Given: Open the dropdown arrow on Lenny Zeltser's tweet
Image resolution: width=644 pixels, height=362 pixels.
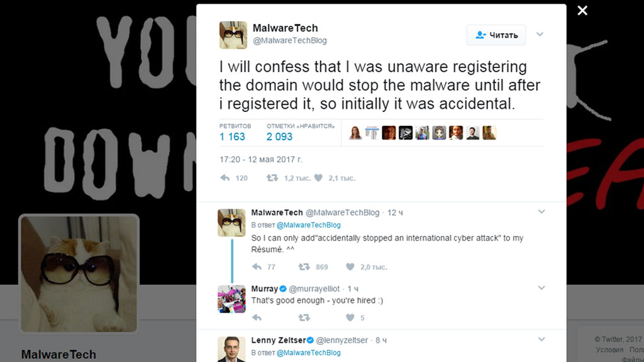Looking at the screenshot, I should click(x=541, y=340).
